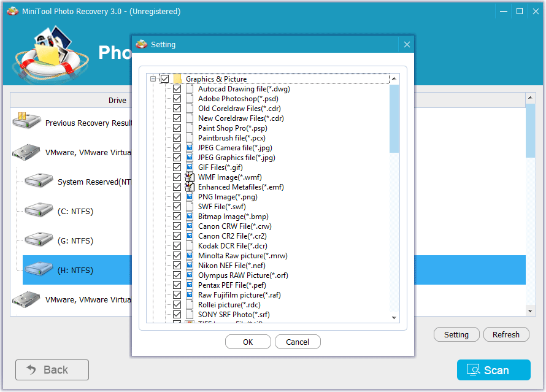Confirm settings with the OK button
Screen dimensions: 546x392
[248, 342]
